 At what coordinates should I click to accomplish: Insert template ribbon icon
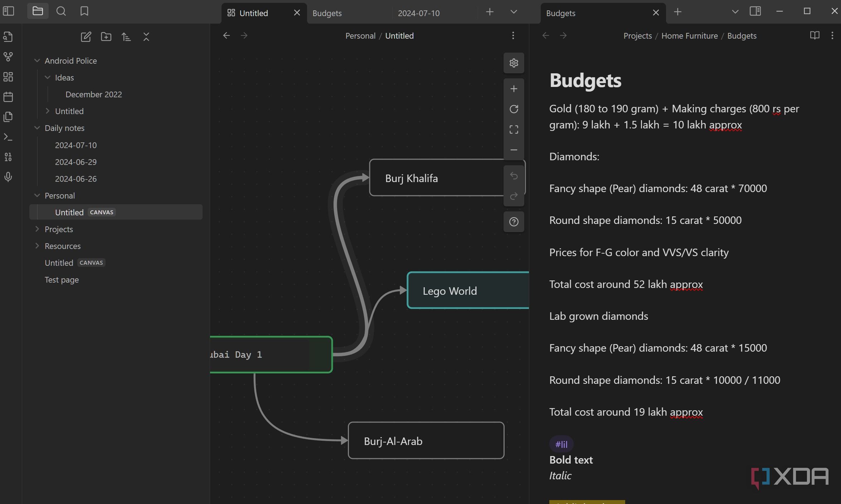pos(8,117)
